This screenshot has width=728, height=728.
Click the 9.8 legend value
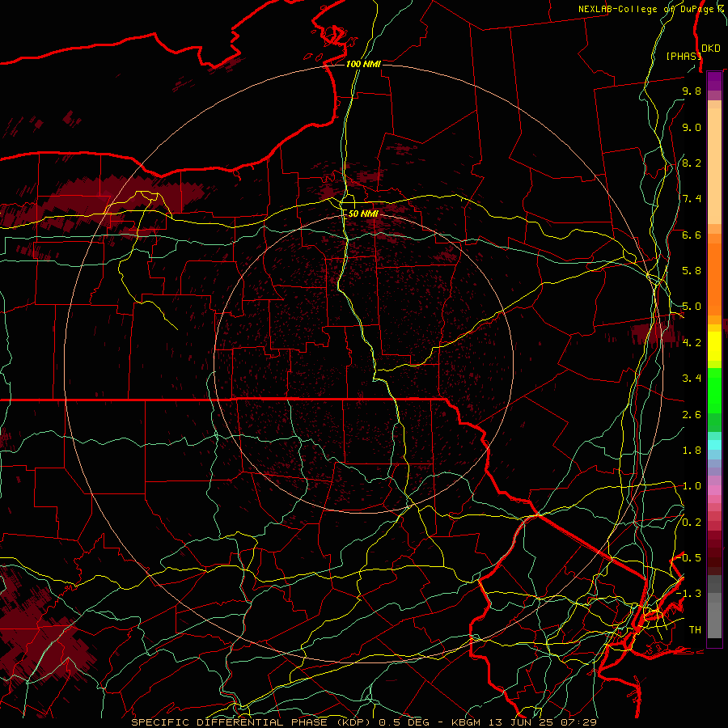pos(692,91)
